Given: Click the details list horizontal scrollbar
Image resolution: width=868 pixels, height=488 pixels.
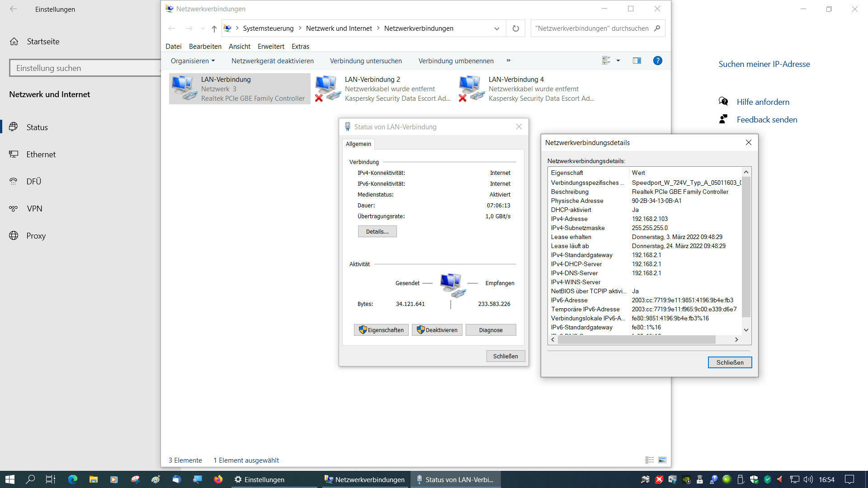Looking at the screenshot, I should (x=636, y=339).
